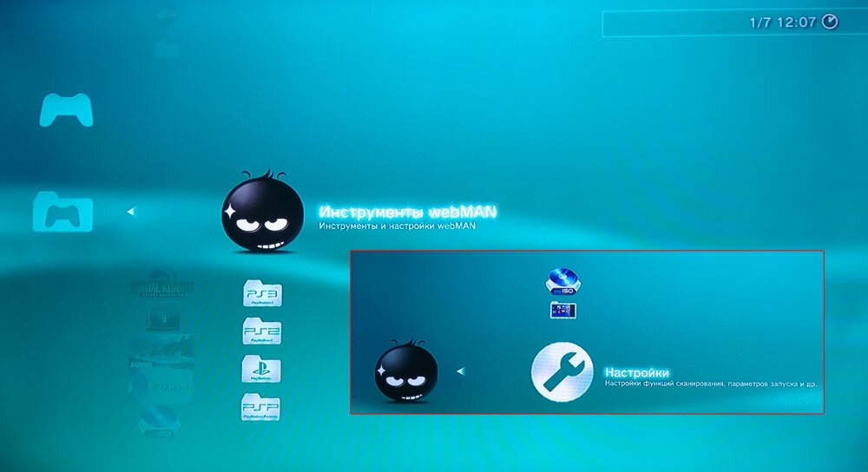This screenshot has height=472, width=868.
Task: Open the PSP folder icon
Action: pos(260,407)
